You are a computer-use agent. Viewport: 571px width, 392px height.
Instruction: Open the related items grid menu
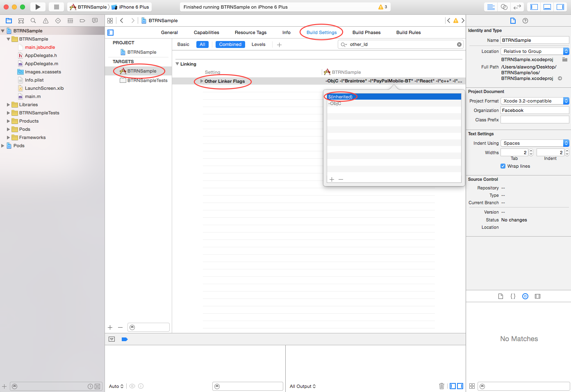110,21
